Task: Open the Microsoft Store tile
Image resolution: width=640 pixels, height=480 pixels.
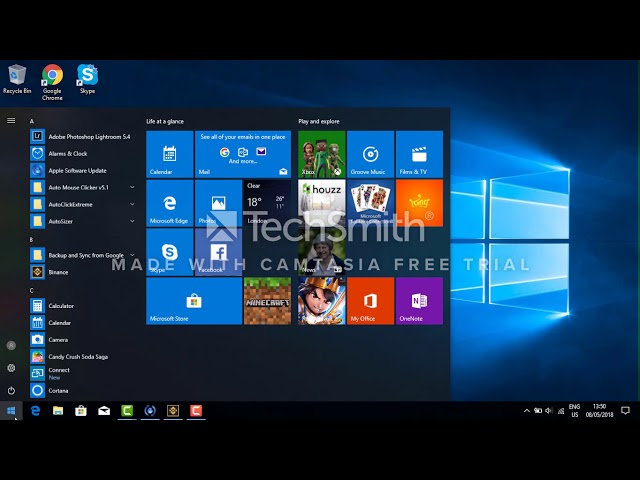Action: coord(194,301)
